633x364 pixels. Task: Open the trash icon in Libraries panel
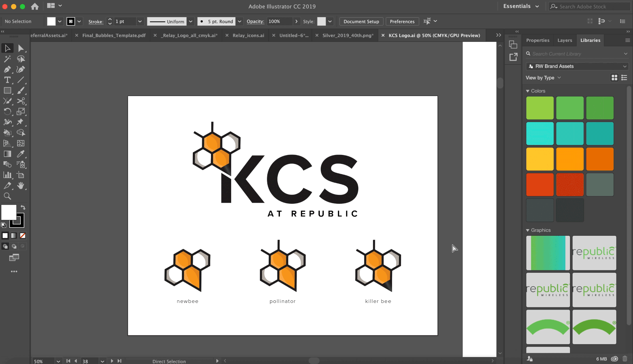click(x=625, y=359)
